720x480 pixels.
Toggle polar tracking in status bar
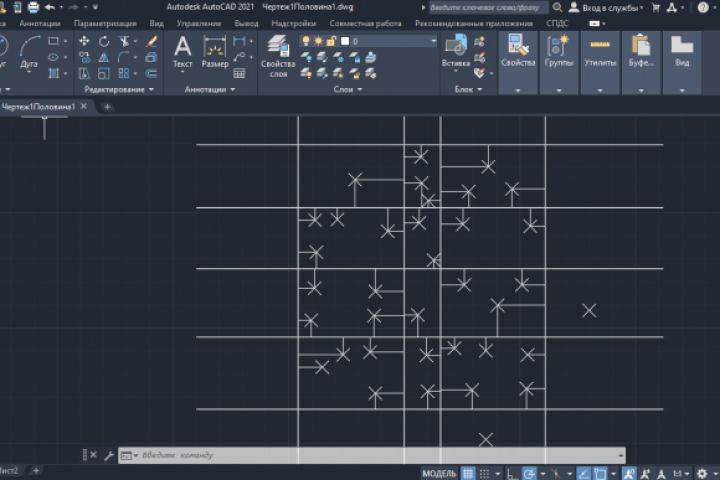(529, 473)
